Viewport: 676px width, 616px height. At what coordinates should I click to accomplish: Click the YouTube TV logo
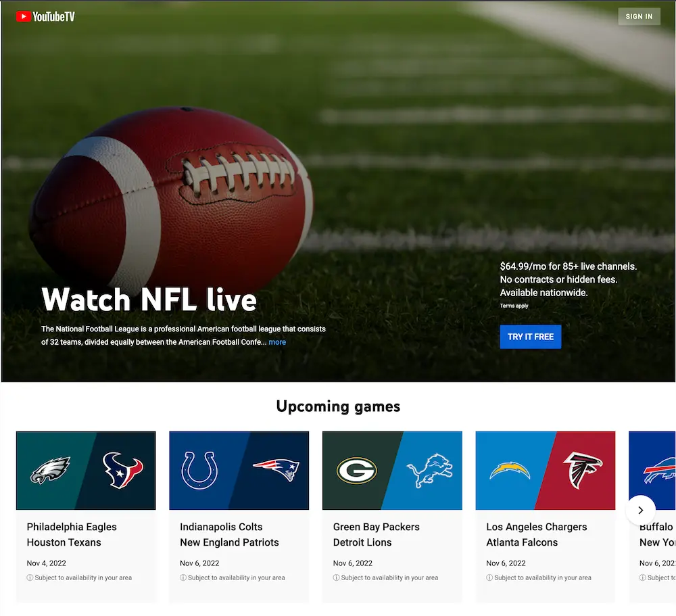click(45, 16)
